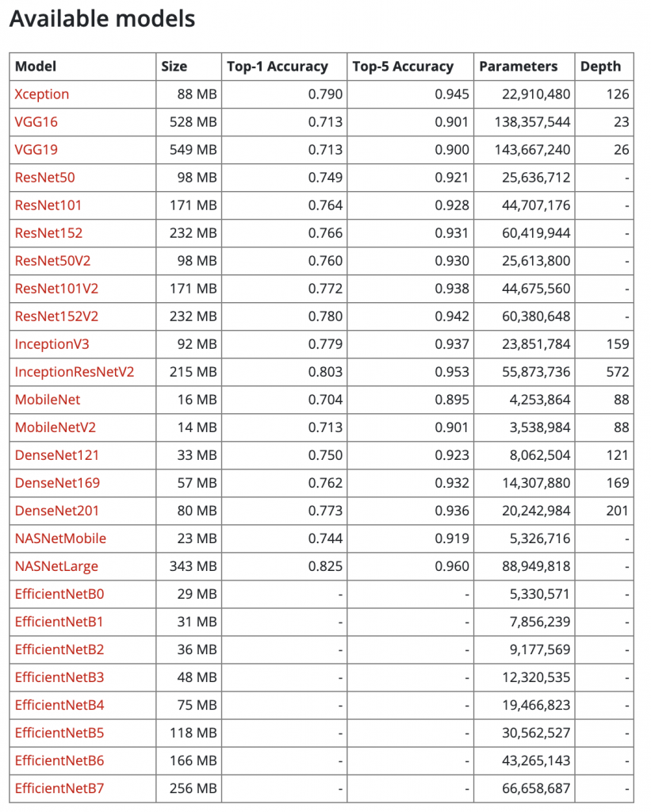Open the VGG16 model link
The height and width of the screenshot is (812, 651).
(x=36, y=122)
